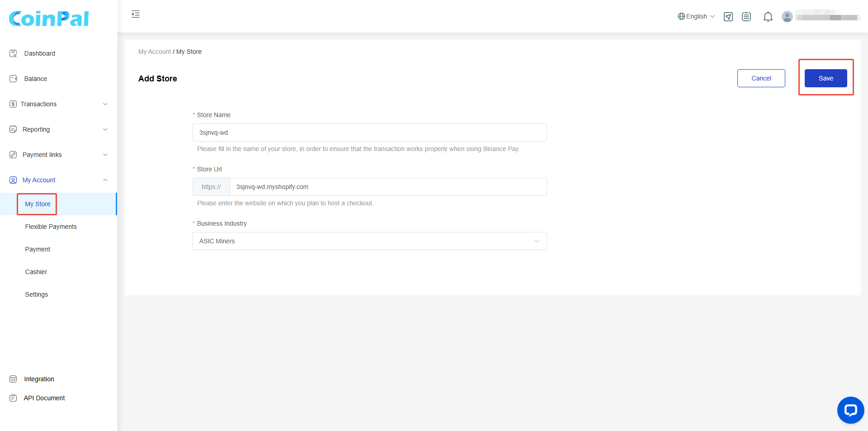Collapse the sidebar with the hamburger icon
Screen dimensions: 868x431
click(136, 14)
